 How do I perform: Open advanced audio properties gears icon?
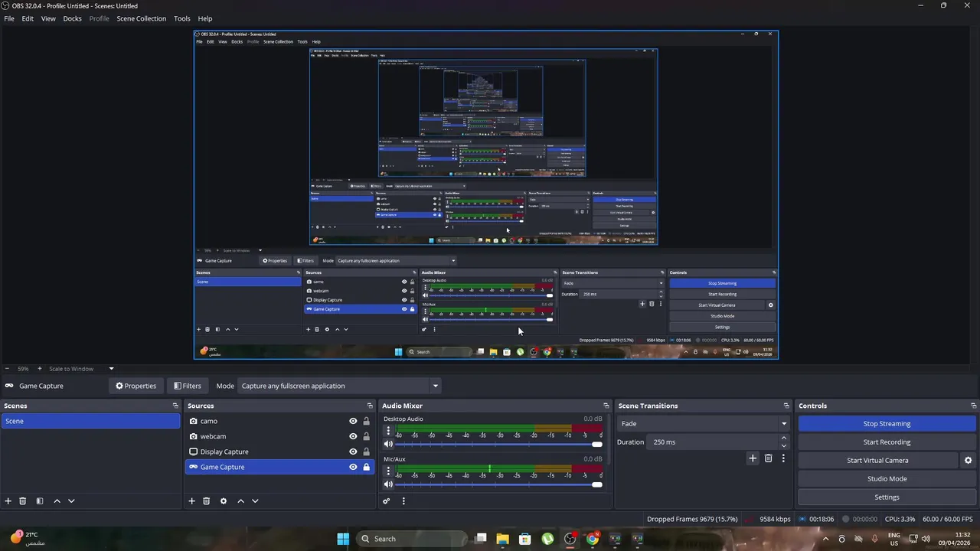point(387,501)
